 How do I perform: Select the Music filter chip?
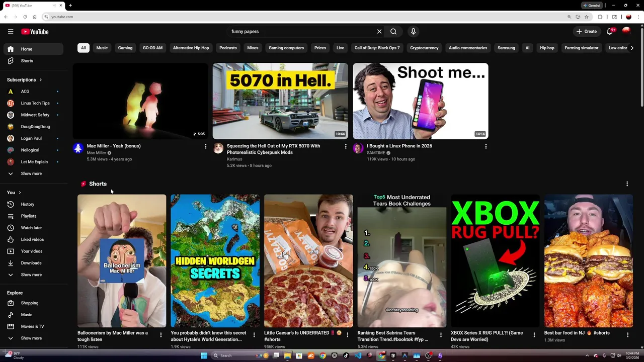(x=102, y=48)
